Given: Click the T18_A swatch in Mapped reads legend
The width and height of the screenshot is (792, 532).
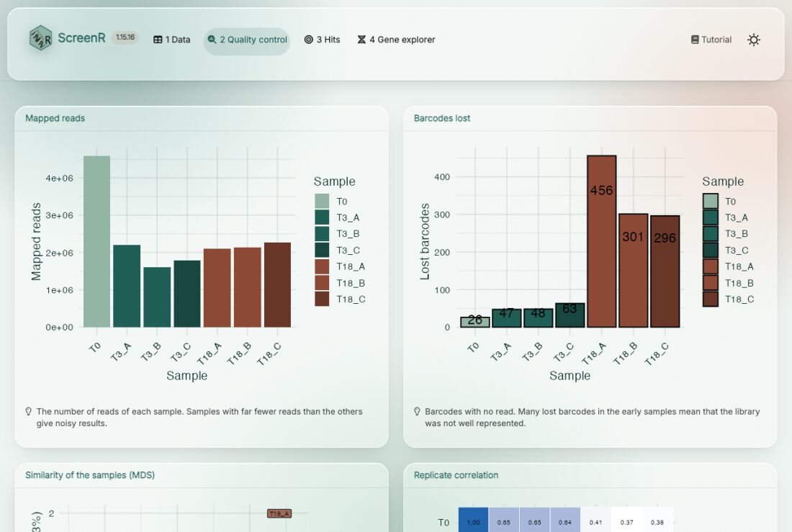Looking at the screenshot, I should pos(322,266).
